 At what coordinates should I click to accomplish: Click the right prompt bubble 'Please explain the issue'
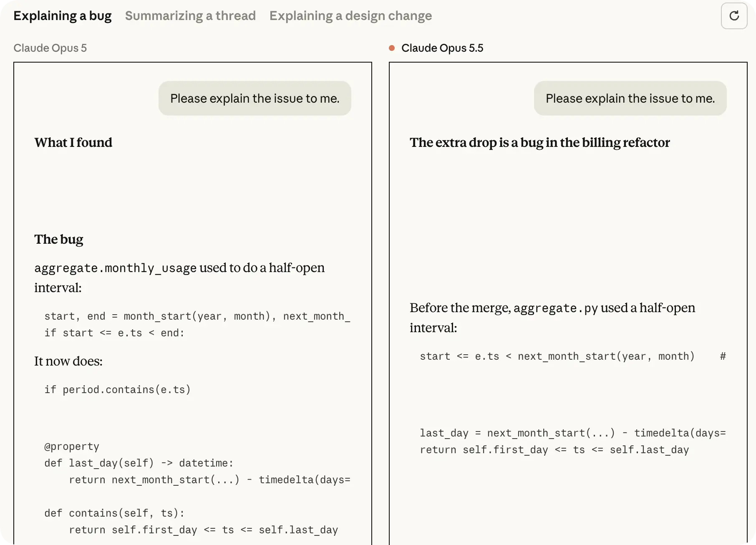(x=630, y=98)
